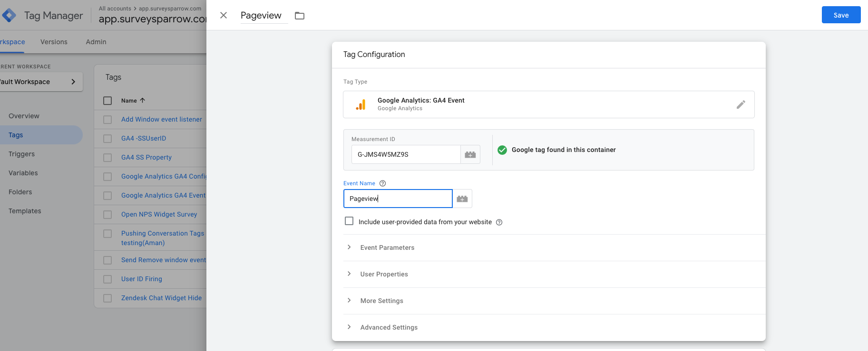Screen dimensions: 868x351
Task: Click the Tag Manager logo
Action: click(x=10, y=16)
